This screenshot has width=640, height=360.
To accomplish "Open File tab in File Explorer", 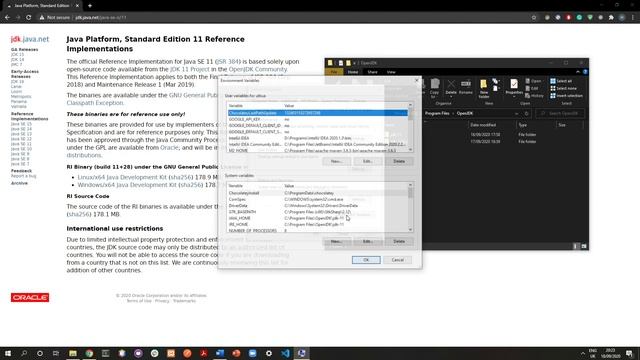I will (x=334, y=72).
